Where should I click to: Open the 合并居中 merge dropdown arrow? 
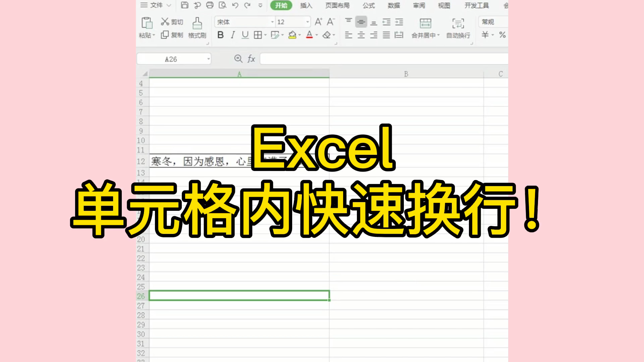click(438, 35)
